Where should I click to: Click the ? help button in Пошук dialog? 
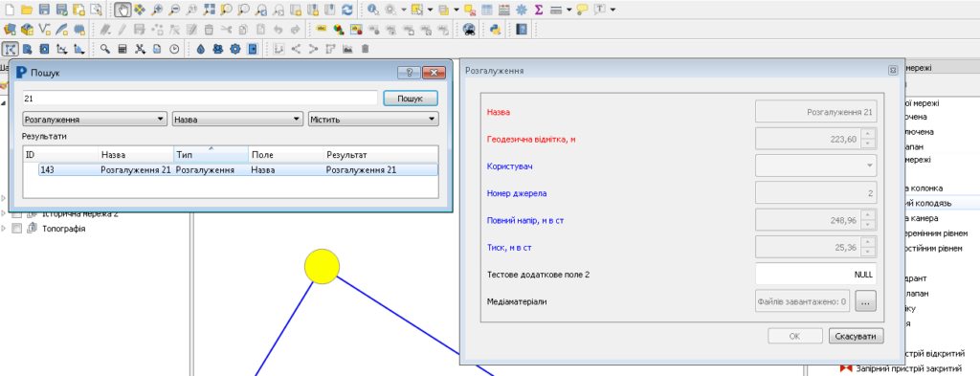pos(409,73)
